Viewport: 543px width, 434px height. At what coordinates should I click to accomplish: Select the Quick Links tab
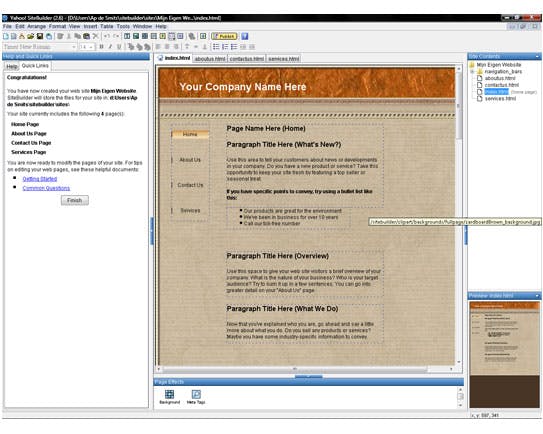point(35,65)
